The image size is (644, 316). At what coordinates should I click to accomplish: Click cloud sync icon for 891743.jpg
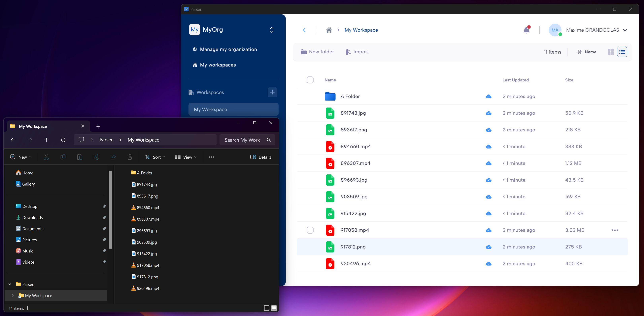coord(489,113)
